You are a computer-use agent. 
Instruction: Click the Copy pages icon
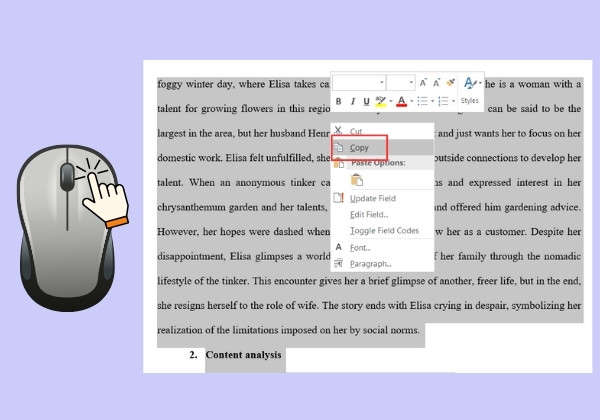(339, 147)
